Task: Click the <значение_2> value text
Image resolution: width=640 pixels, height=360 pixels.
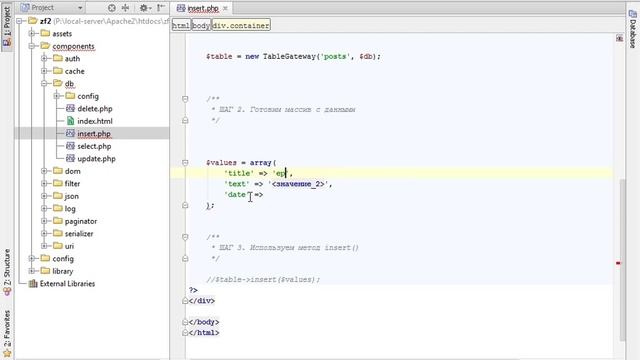Action: [x=298, y=184]
